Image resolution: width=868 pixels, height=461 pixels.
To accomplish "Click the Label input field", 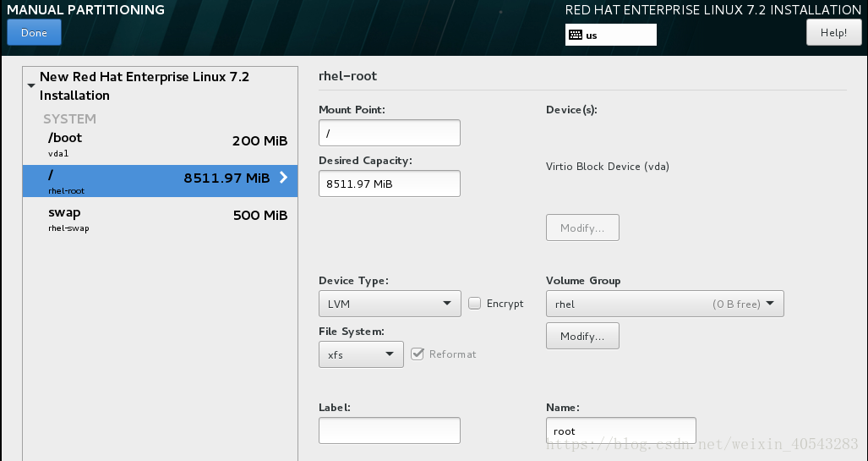I will (x=389, y=431).
